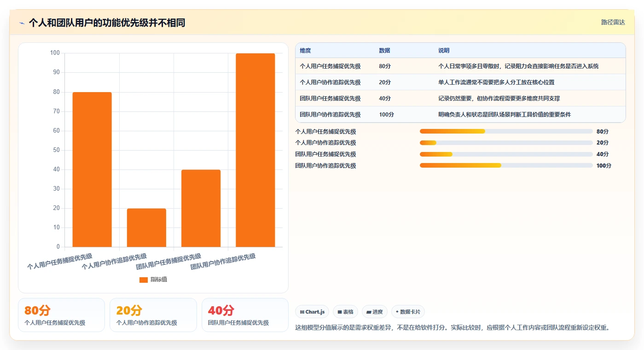Click description starting 记录仍然重要
The image size is (644, 350).
coord(499,99)
